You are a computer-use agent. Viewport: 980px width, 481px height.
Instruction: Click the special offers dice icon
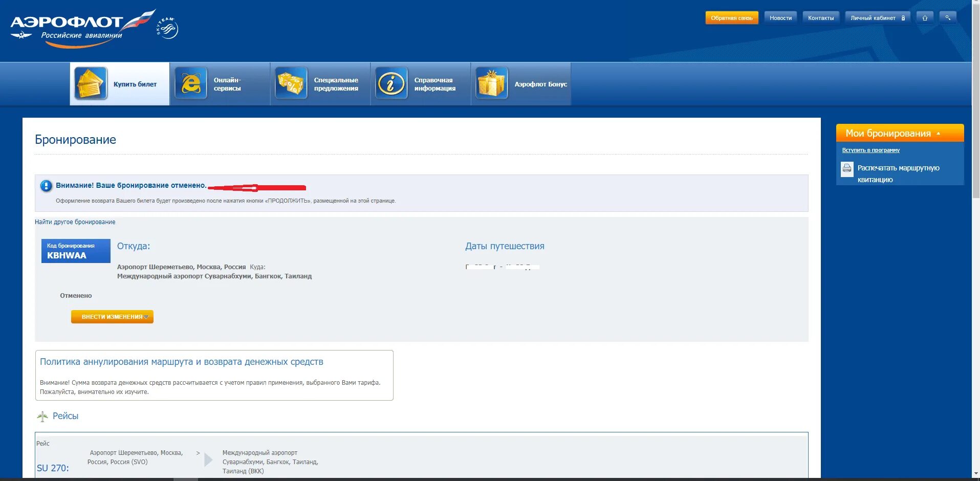click(x=291, y=83)
